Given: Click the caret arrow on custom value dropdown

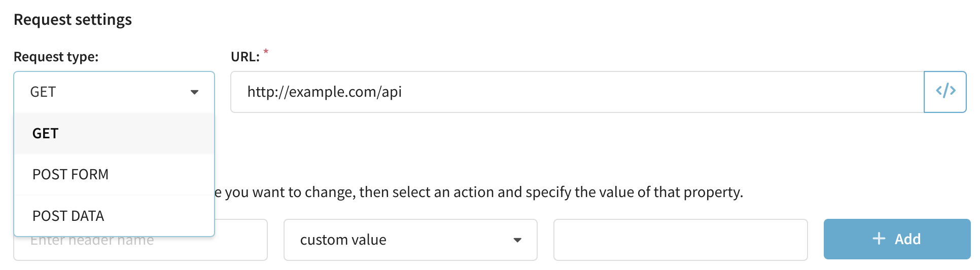Looking at the screenshot, I should tap(517, 240).
